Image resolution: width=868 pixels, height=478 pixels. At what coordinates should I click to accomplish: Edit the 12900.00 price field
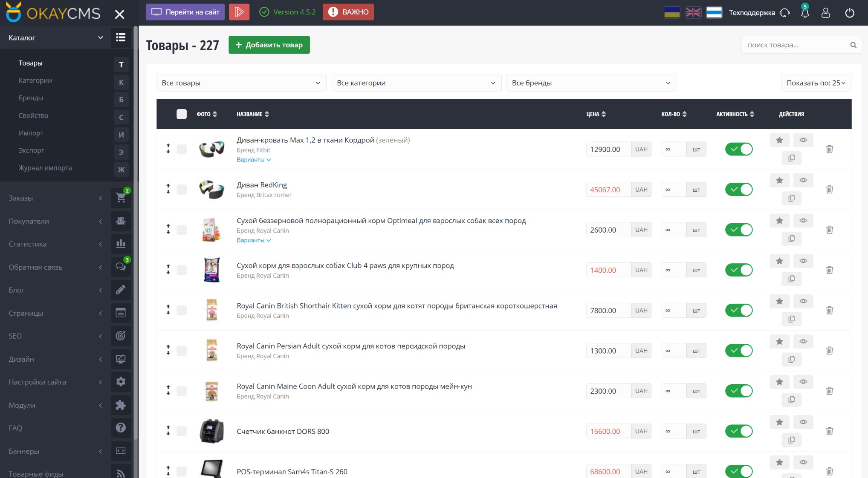point(608,149)
